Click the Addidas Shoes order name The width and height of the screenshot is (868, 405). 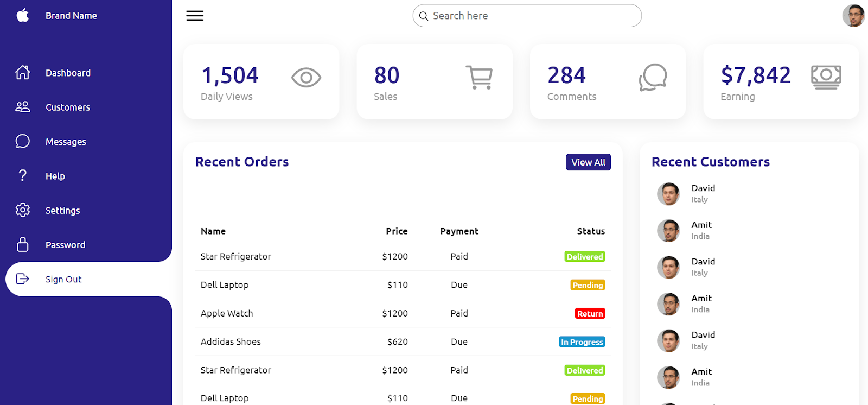tap(231, 341)
